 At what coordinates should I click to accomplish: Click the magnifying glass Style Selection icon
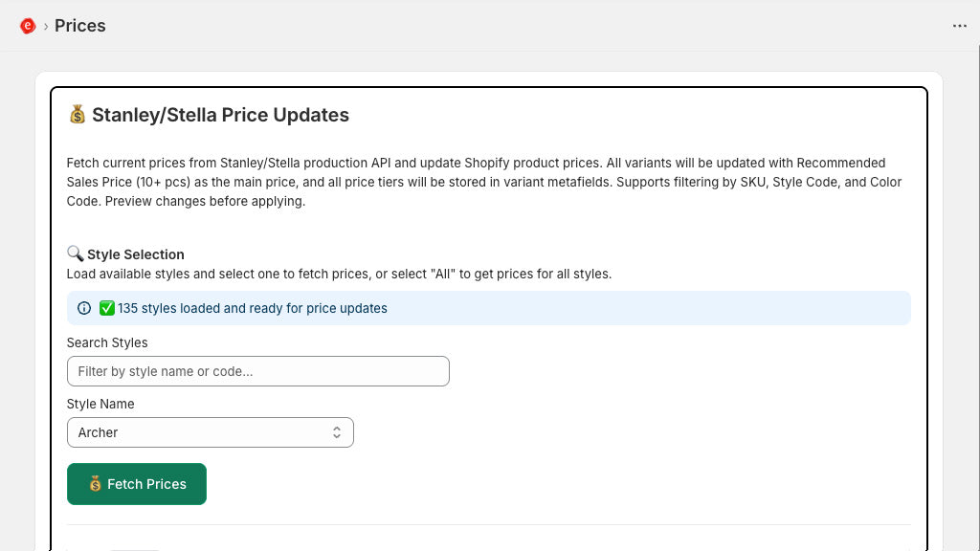(x=75, y=253)
